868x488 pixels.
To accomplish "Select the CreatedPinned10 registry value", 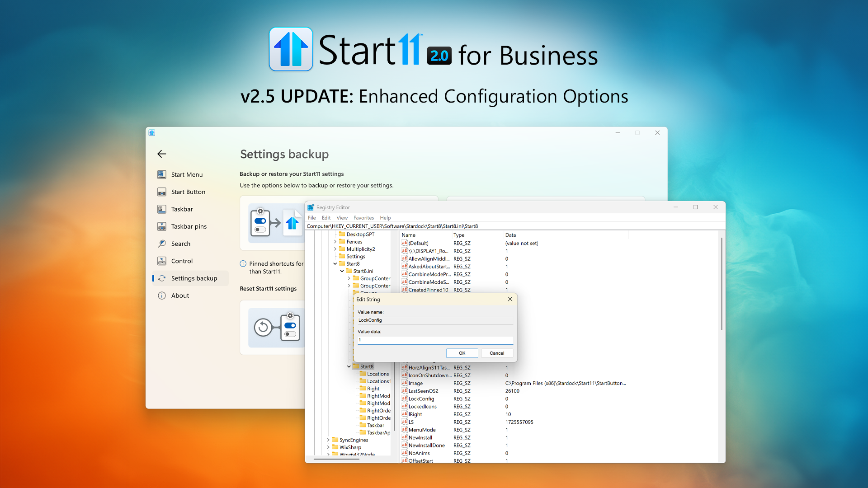I will click(428, 290).
